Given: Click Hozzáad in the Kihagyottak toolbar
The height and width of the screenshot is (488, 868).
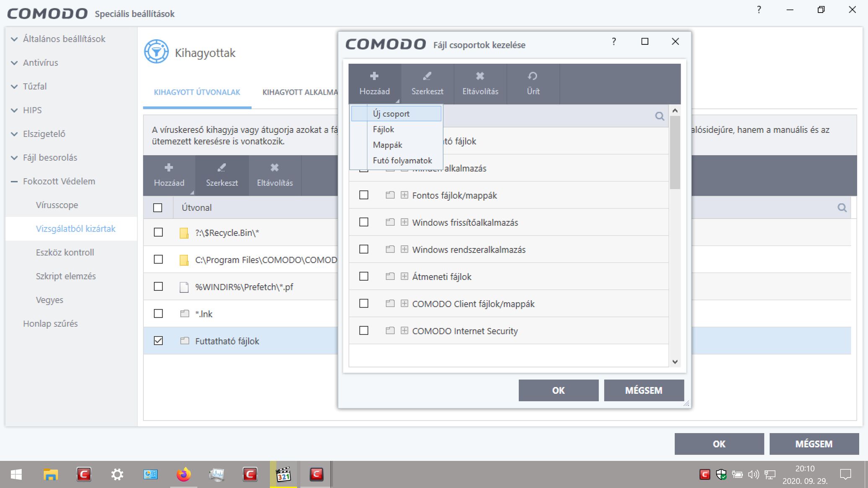Looking at the screenshot, I should [x=169, y=176].
